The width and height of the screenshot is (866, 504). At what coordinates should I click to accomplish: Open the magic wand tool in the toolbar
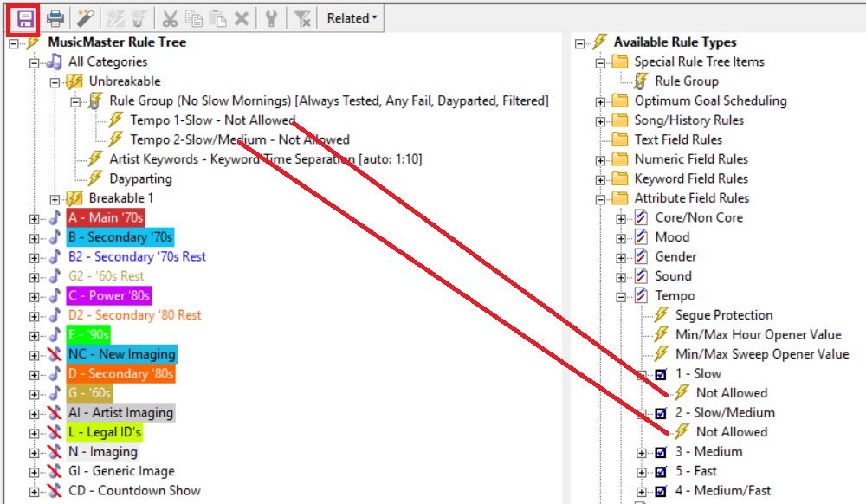pos(86,19)
